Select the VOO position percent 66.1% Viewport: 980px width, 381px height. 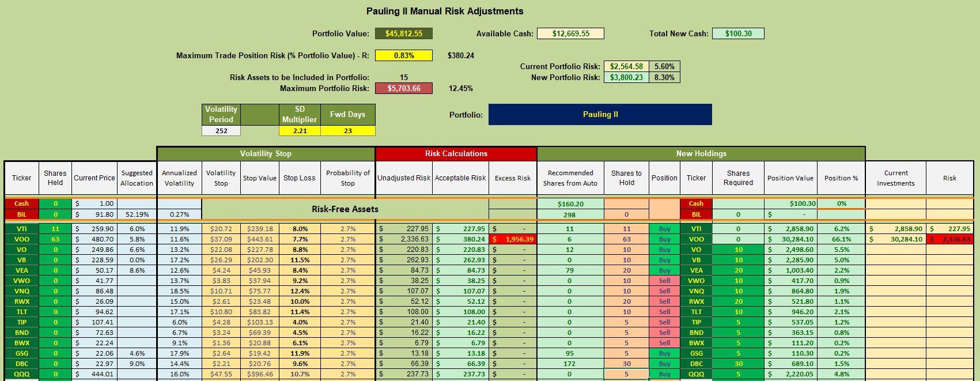click(841, 239)
